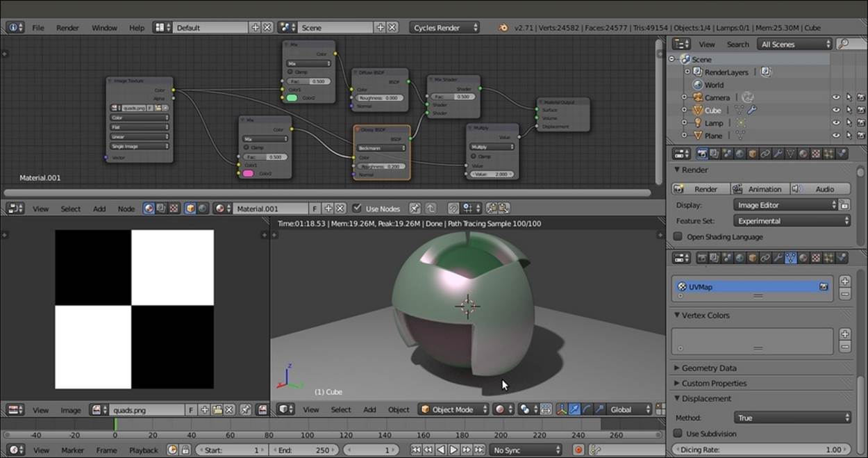This screenshot has width=868, height=458.
Task: Click the Animation render button
Action: click(x=759, y=189)
